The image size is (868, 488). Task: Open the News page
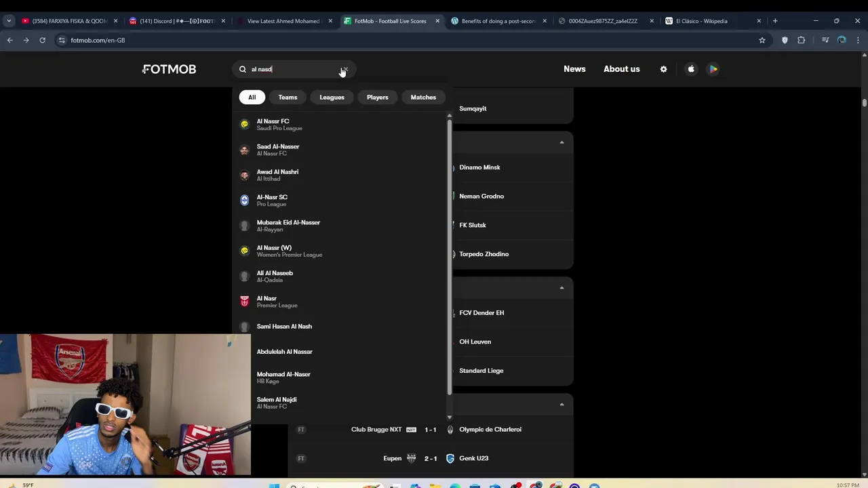574,69
